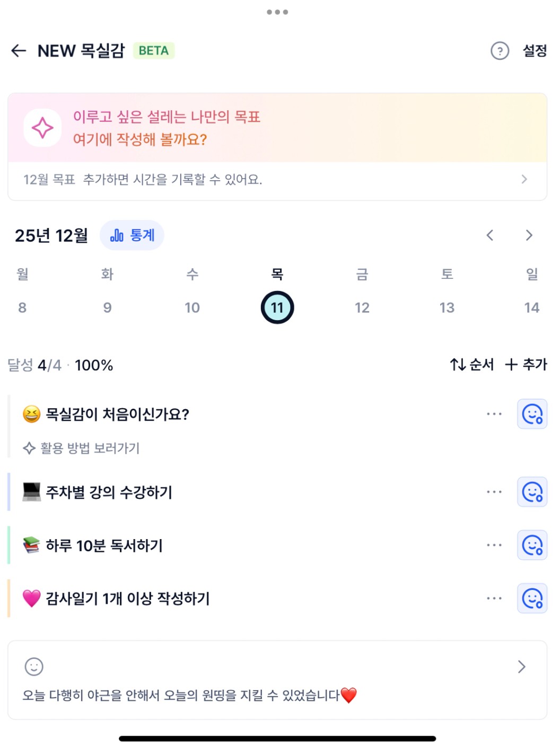Tap the orange color bar beside 감사일기
560x749 pixels.
pyautogui.click(x=9, y=598)
